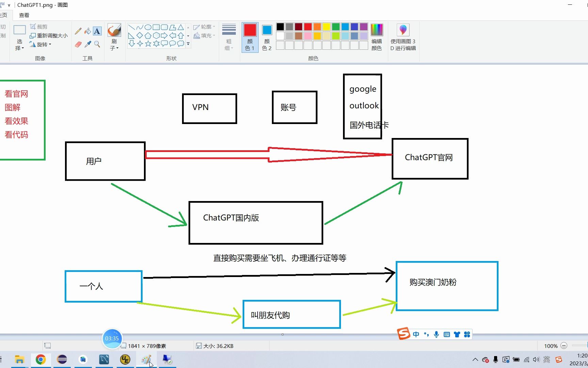The image size is (588, 368).
Task: Select the Text tool
Action: tap(97, 31)
